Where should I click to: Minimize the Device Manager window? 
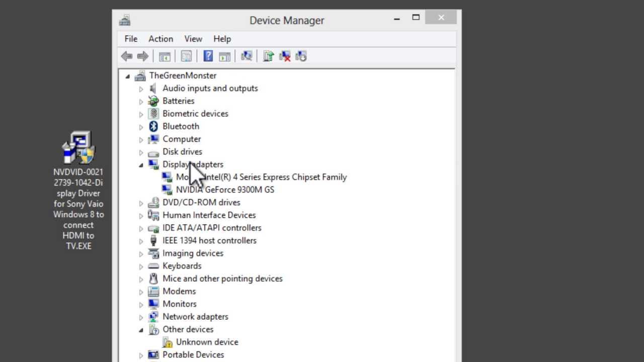[397, 18]
